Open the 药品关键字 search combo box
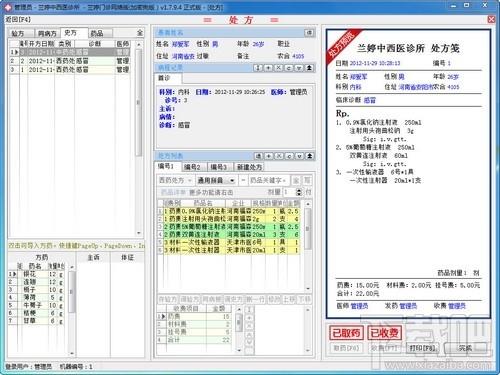 269,180
